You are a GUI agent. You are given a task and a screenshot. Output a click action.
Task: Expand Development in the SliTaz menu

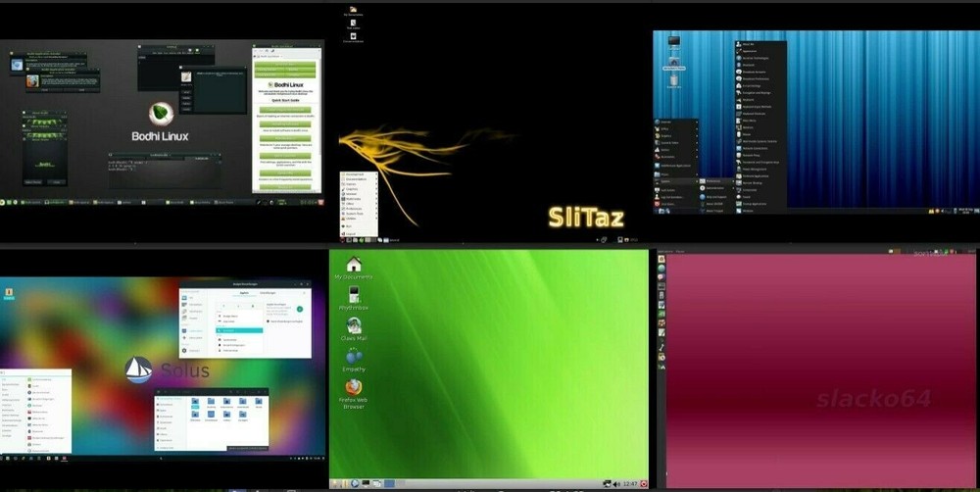pos(360,174)
